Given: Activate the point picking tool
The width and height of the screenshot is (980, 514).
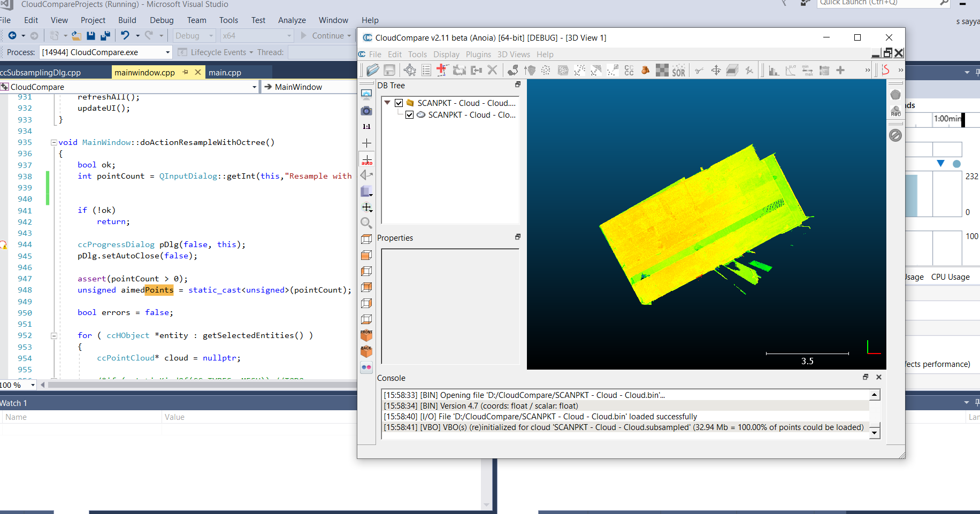Looking at the screenshot, I should [410, 70].
